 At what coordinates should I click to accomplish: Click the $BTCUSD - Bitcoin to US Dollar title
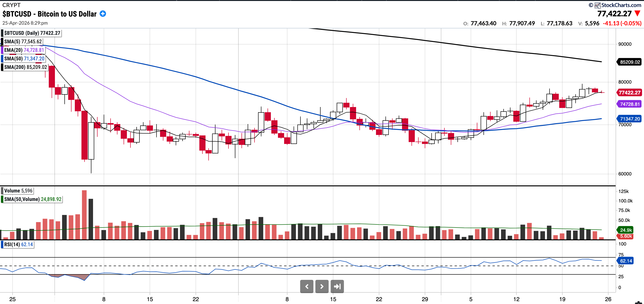click(49, 14)
